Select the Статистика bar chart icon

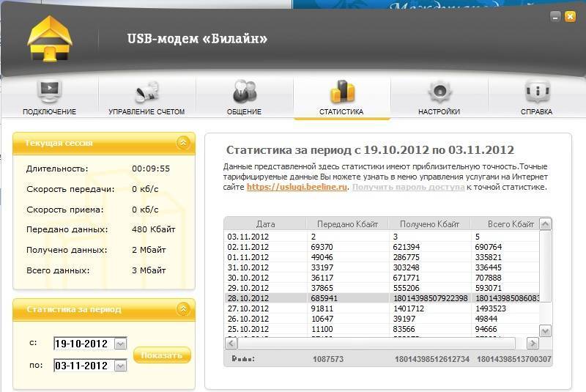tap(342, 92)
